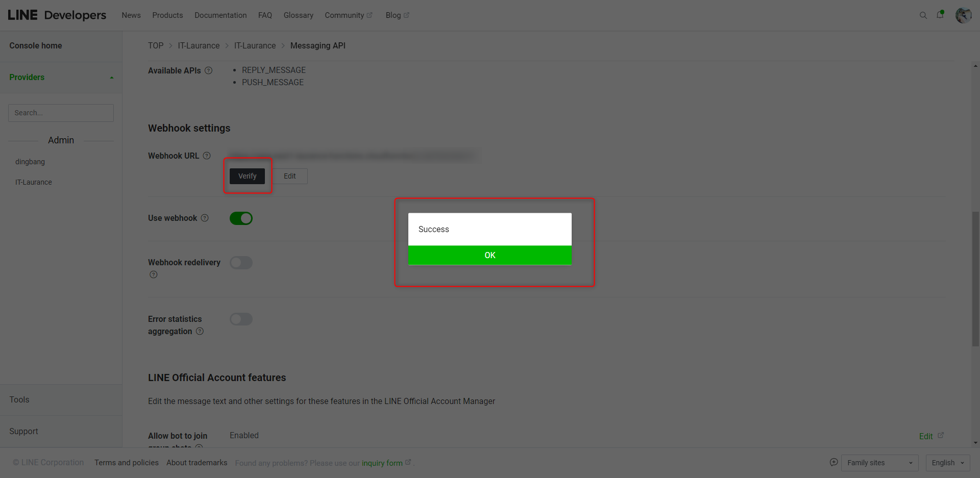The width and height of the screenshot is (980, 478).
Task: Click the PUSH_MESSAGE list entry
Action: tap(273, 82)
